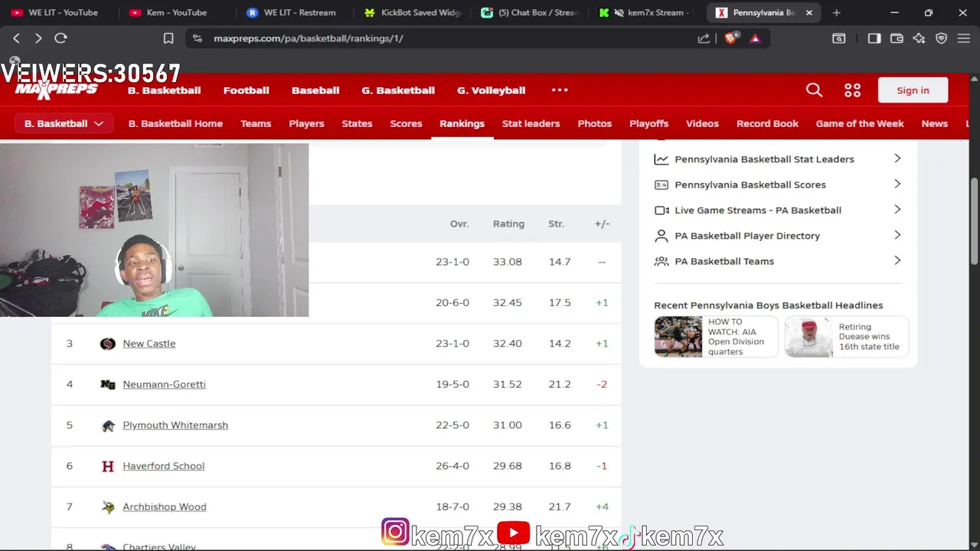Screen dimensions: 980x551
Task: Expand PA Basketball Player Directory chevron
Action: tap(897, 235)
